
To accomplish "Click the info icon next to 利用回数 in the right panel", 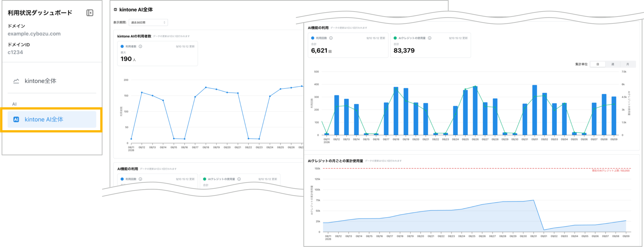I will click(x=331, y=38).
